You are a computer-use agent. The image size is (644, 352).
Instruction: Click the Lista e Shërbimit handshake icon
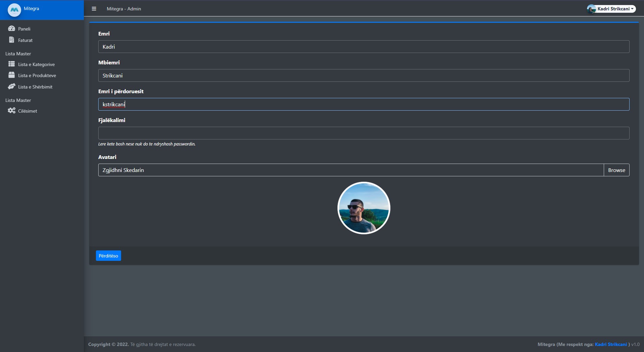[x=11, y=86]
